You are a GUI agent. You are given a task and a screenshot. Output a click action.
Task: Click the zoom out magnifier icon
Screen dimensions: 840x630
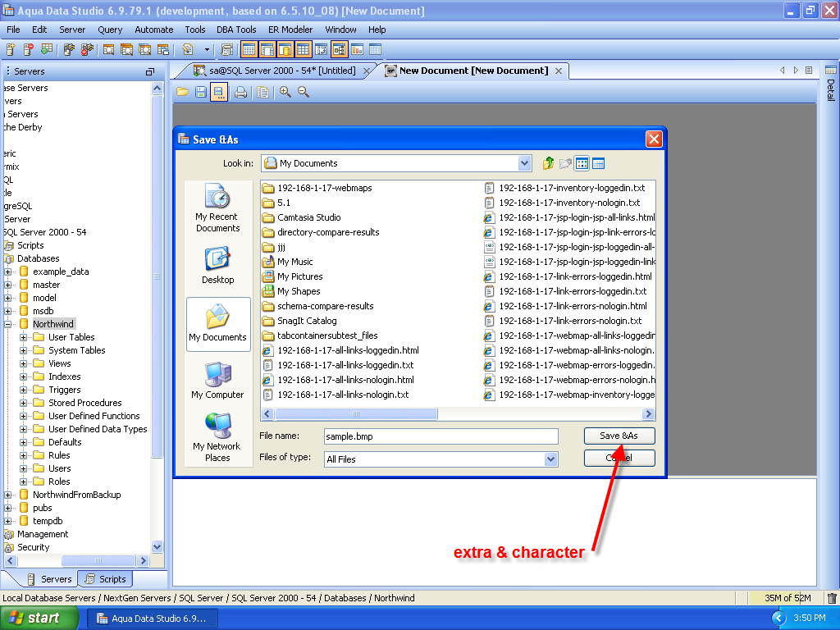click(304, 92)
